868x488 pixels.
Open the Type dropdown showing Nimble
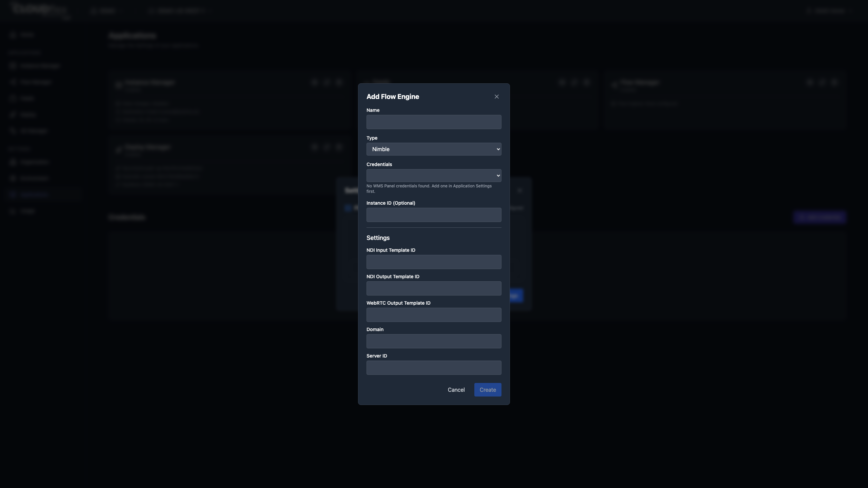click(x=434, y=149)
